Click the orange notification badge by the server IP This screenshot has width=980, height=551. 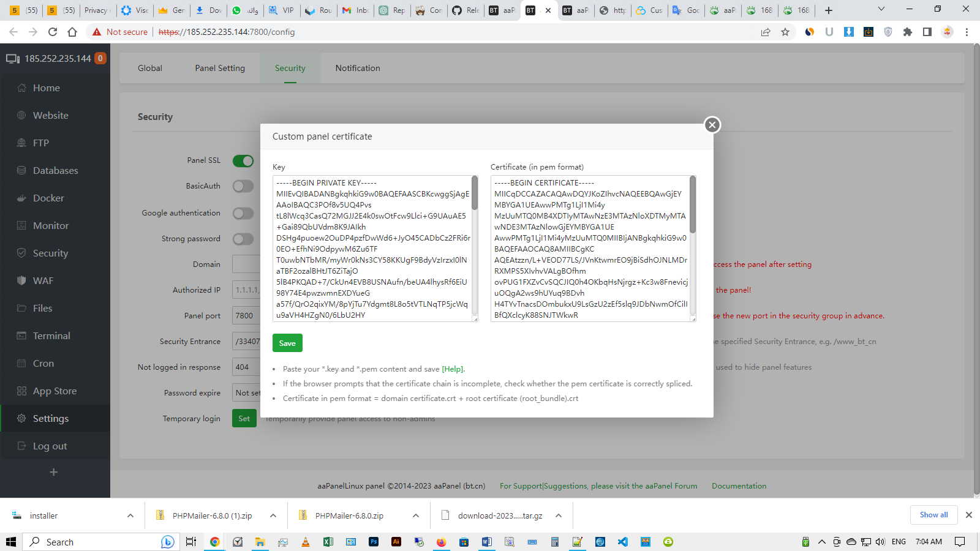[100, 58]
